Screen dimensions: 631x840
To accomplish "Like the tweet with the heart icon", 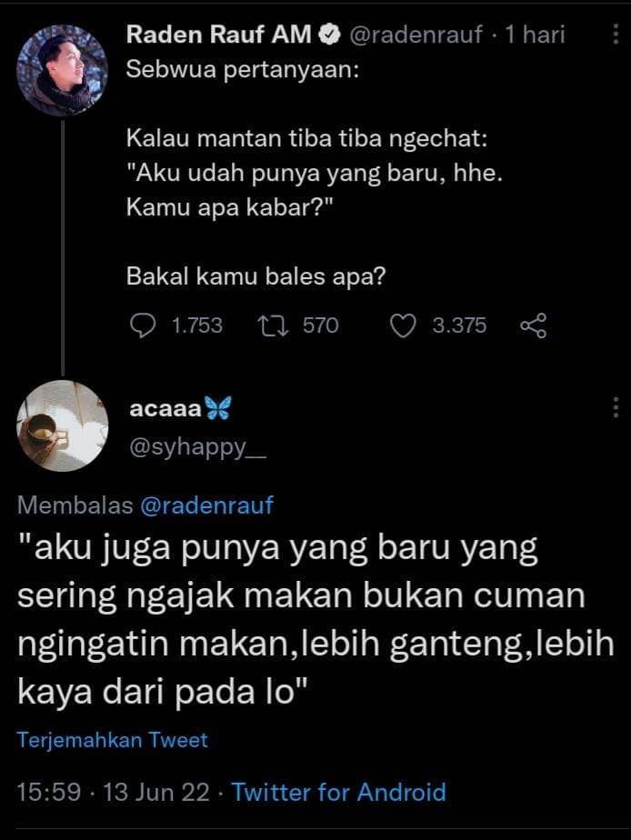I will click(x=402, y=325).
